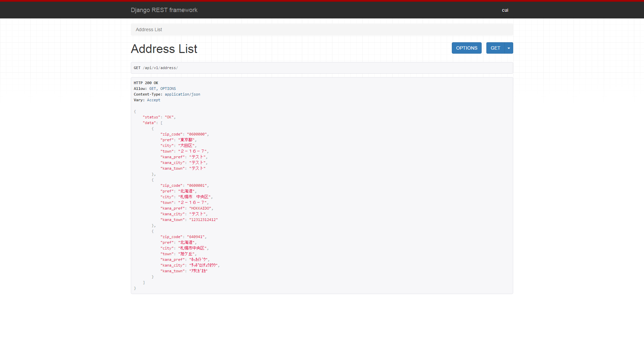Screen dimensions: 644x340
Task: Select the city value 大田区
Action: [x=186, y=146]
